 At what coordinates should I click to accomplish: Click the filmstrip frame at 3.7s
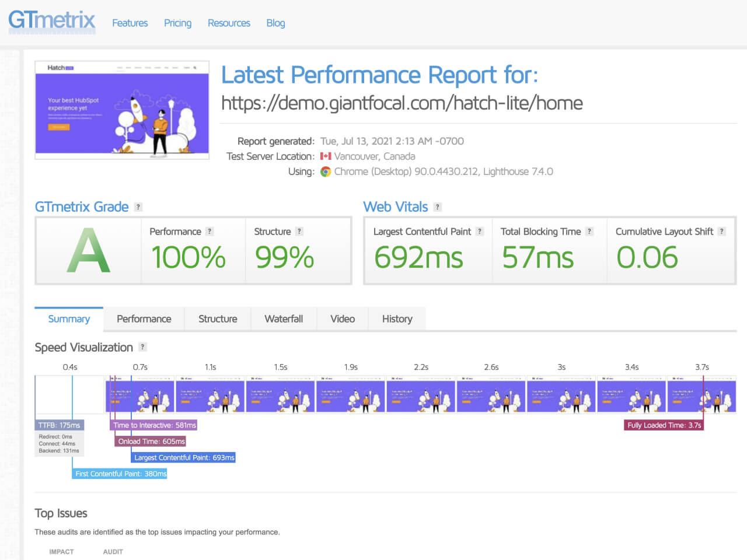(x=701, y=394)
